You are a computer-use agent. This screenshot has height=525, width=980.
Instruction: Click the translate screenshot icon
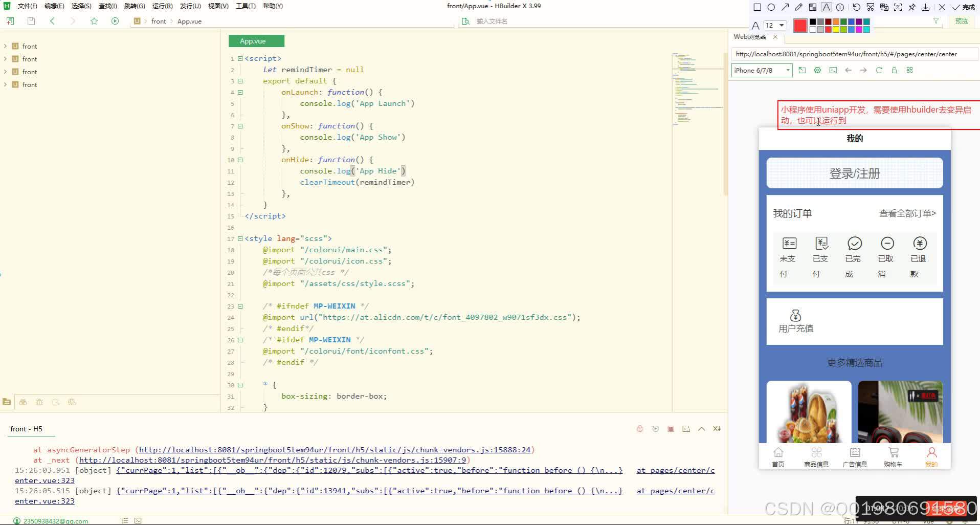(884, 7)
